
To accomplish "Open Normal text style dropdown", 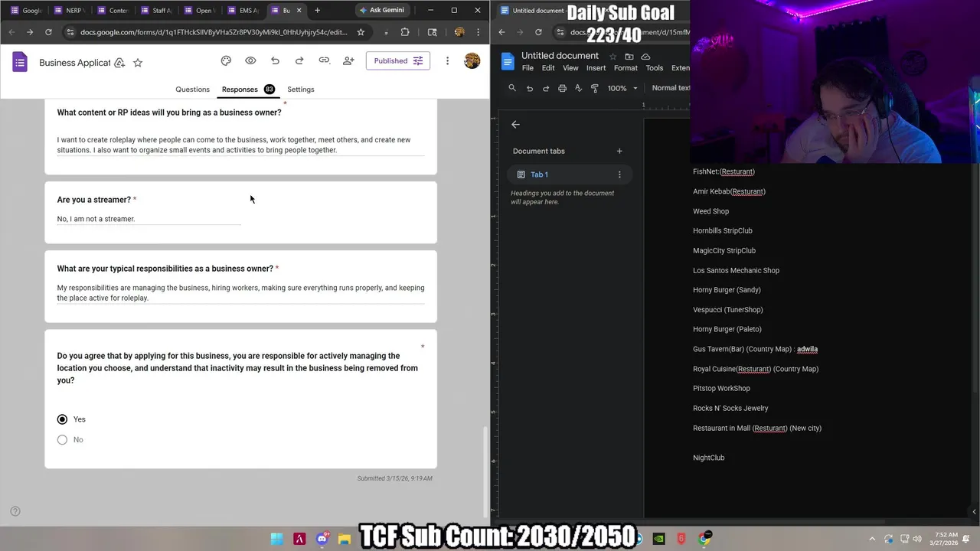I will tap(671, 88).
